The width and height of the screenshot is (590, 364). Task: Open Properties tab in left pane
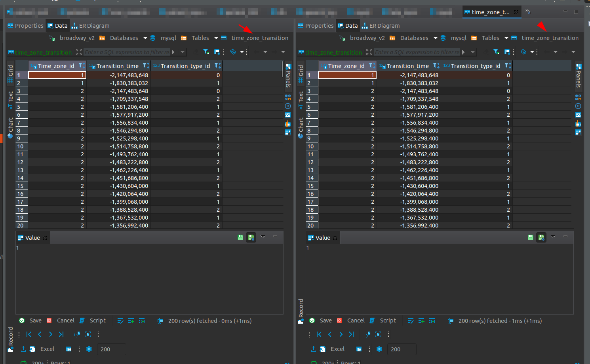[x=26, y=26]
